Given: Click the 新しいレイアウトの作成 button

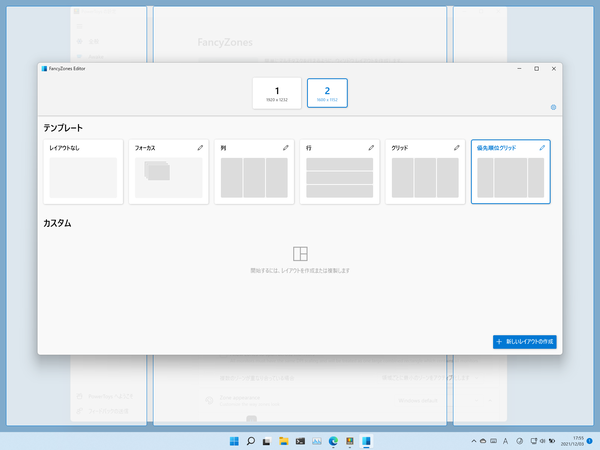Looking at the screenshot, I should point(525,342).
